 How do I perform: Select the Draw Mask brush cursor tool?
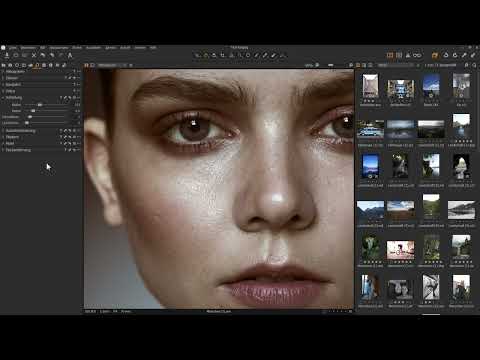coord(257,55)
